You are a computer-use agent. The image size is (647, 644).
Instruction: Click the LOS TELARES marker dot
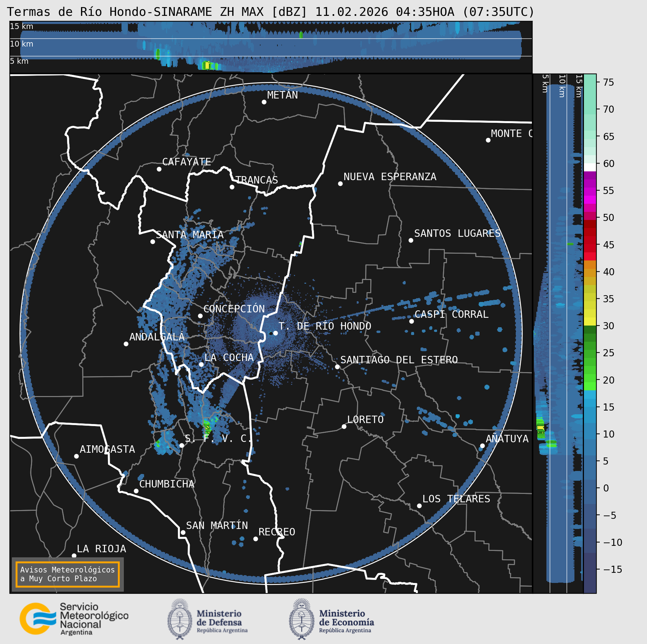point(419,506)
